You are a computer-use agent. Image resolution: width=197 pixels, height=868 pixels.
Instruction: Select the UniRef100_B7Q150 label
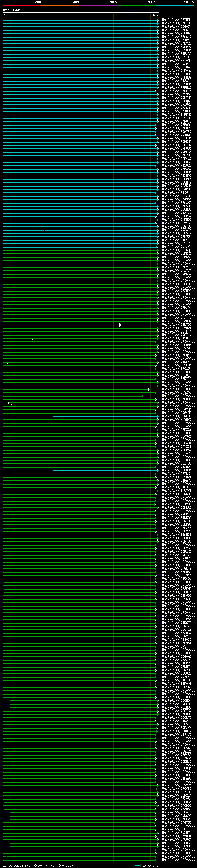(177, 369)
